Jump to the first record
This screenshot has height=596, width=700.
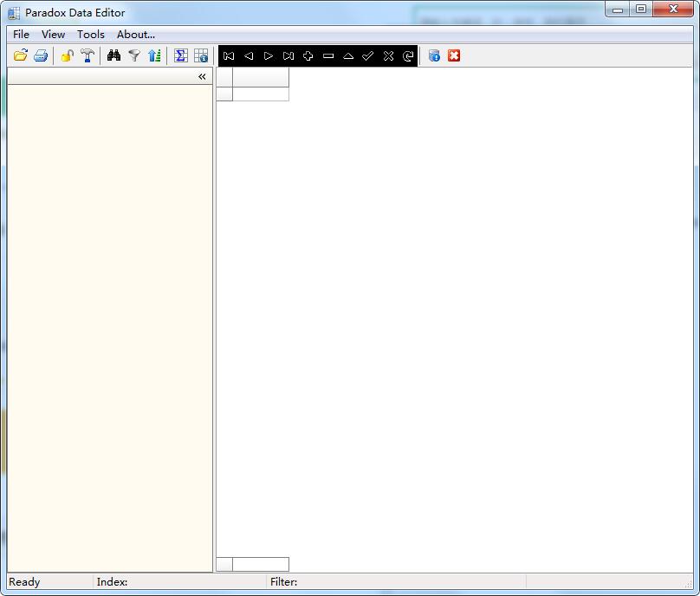[x=228, y=55]
